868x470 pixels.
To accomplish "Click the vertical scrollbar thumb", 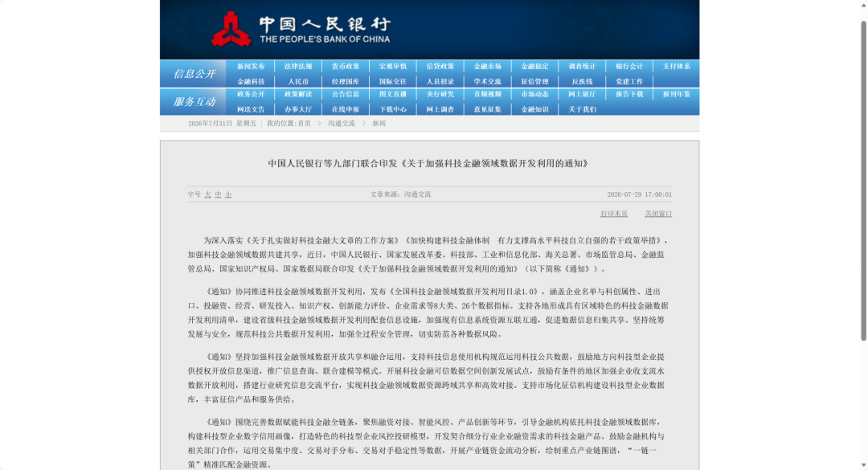I will pyautogui.click(x=863, y=181).
